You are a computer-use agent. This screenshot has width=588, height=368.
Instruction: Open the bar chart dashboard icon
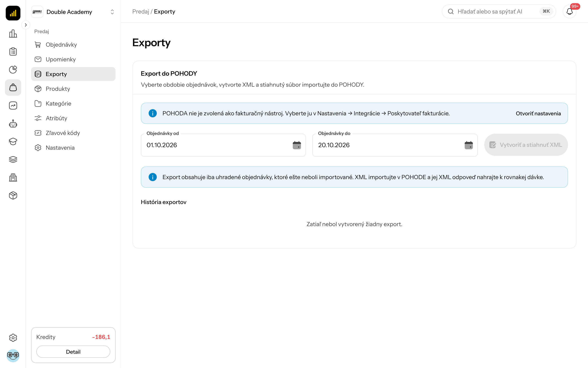pyautogui.click(x=13, y=34)
